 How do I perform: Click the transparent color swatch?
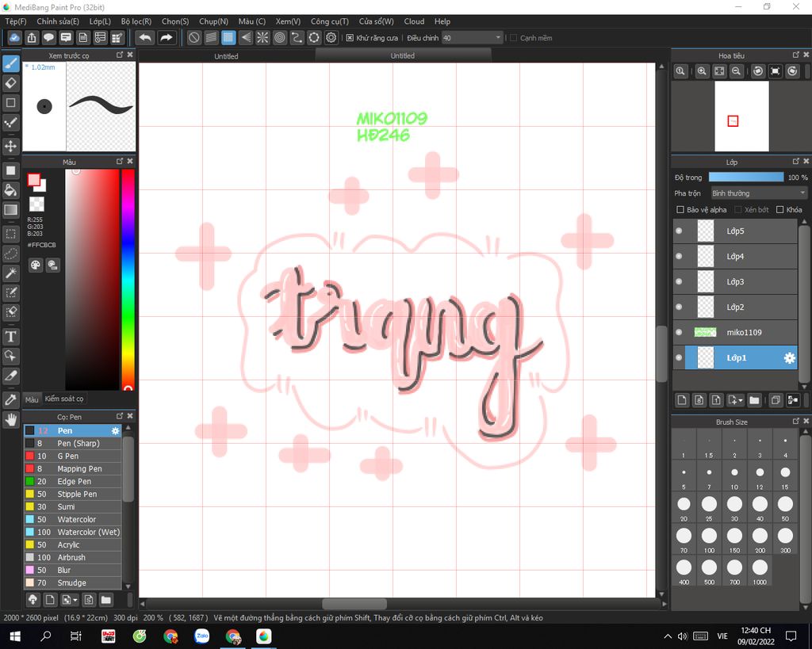tap(36, 204)
